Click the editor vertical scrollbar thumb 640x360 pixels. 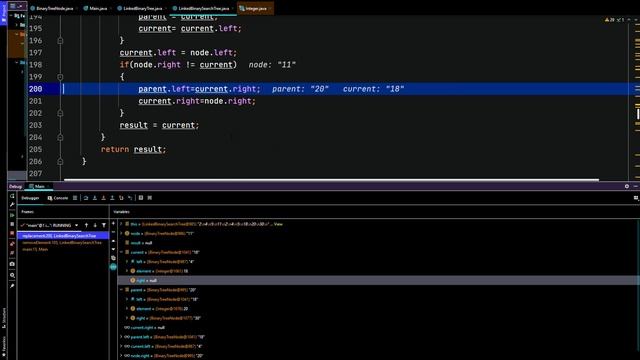638,113
